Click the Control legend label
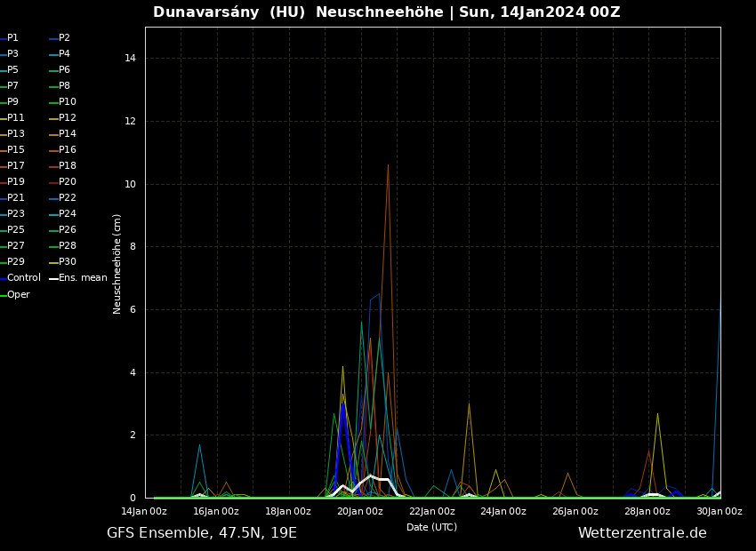Screen dimensions: 756x551 click(x=24, y=278)
